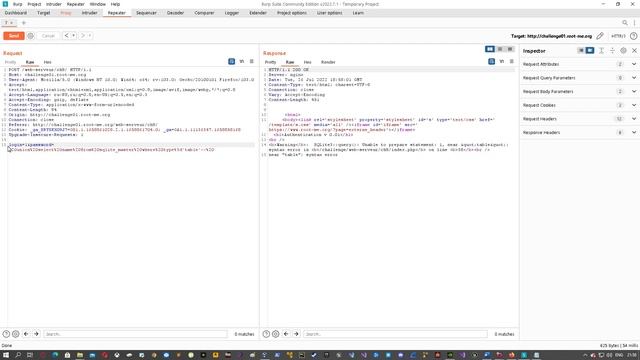Toggle the Response pane actions icon
The image size is (640, 360).
pos(491,61)
